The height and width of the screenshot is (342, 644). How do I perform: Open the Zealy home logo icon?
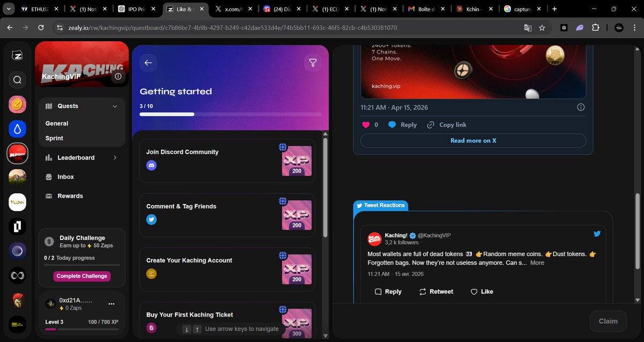(17, 55)
